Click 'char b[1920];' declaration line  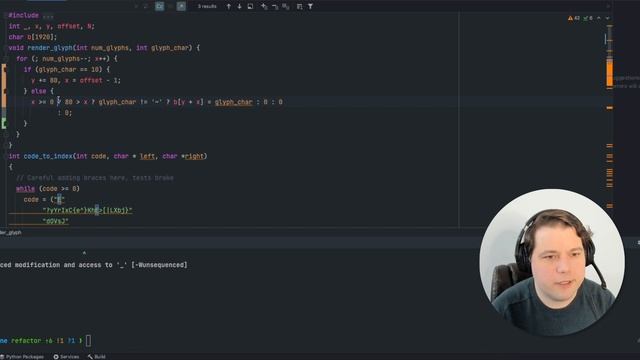pos(33,37)
